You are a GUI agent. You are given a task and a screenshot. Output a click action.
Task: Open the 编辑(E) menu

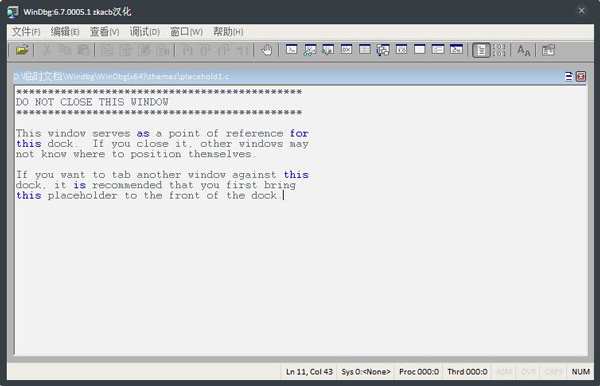point(65,32)
